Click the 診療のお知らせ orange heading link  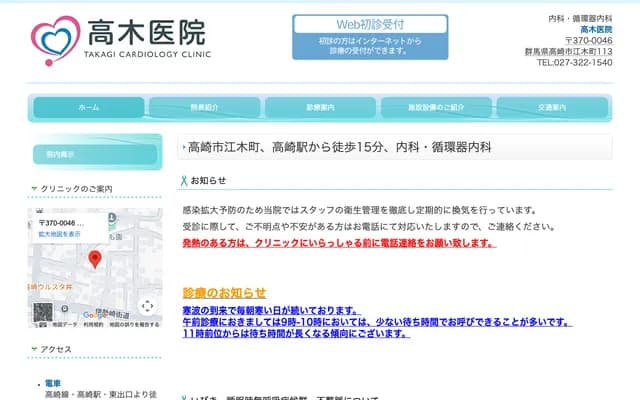[224, 292]
